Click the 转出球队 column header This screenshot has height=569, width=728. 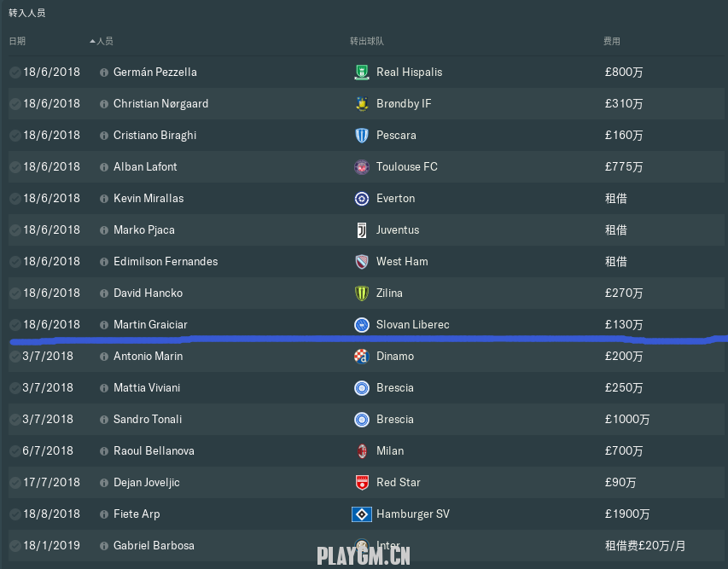[x=367, y=41]
